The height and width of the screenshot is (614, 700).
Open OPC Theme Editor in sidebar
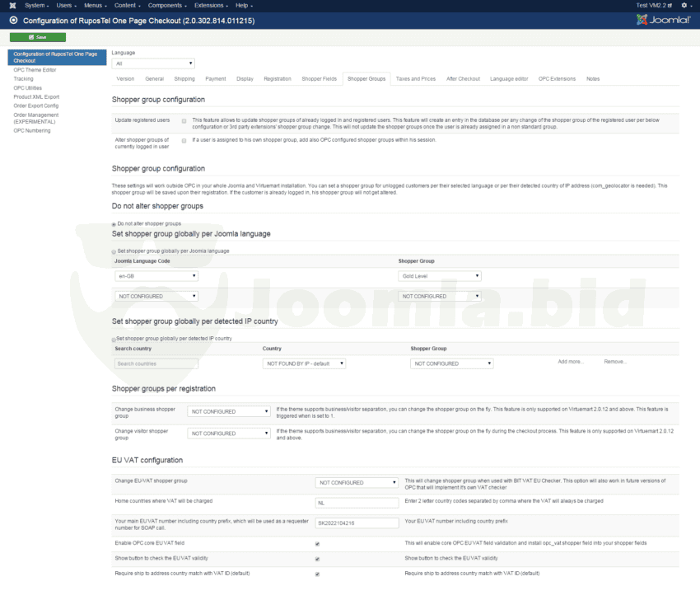(35, 70)
